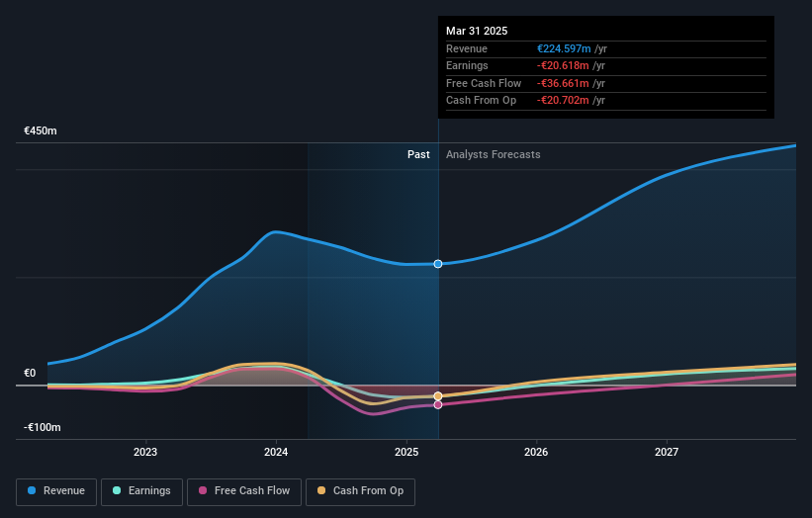This screenshot has height=518, width=812.
Task: Click the Free Cash Flow label in tooltip
Action: coord(484,83)
